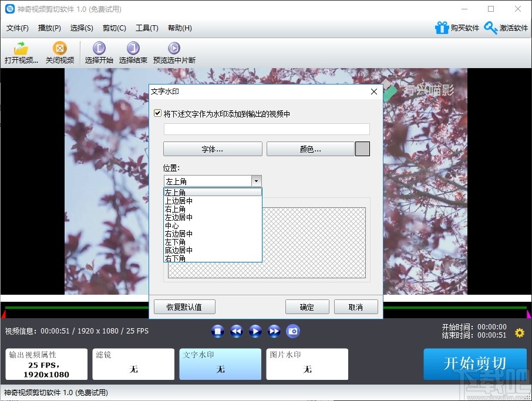
Task: Click the 颜色... button
Action: click(311, 149)
